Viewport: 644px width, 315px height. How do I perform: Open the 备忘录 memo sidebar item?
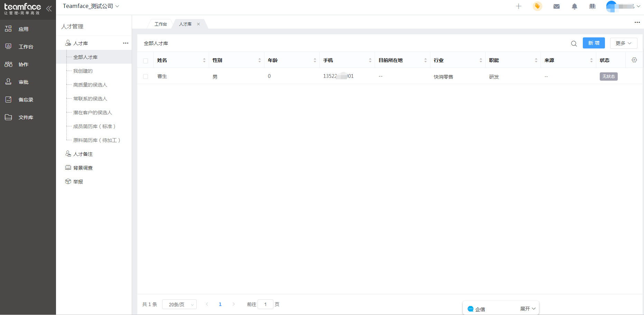tap(26, 100)
